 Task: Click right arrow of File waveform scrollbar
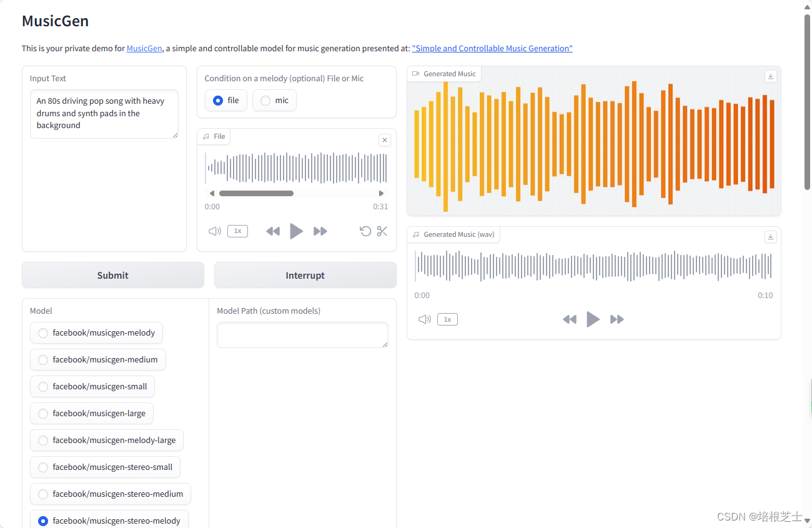pos(382,193)
